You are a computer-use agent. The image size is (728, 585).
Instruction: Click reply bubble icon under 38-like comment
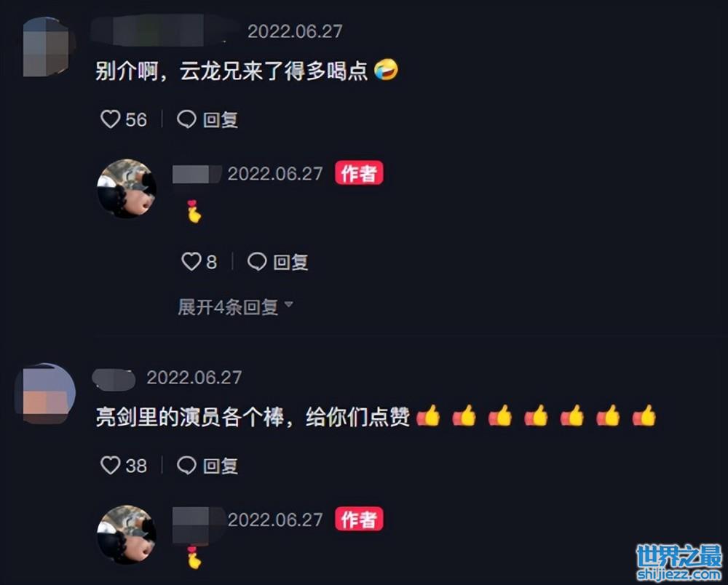click(186, 465)
